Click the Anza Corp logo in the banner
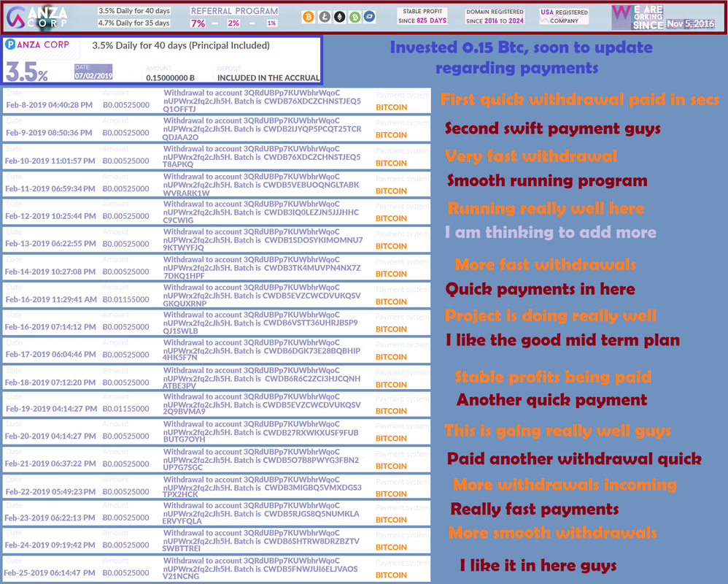Screen dimensions: 728x584 pyautogui.click(x=37, y=18)
